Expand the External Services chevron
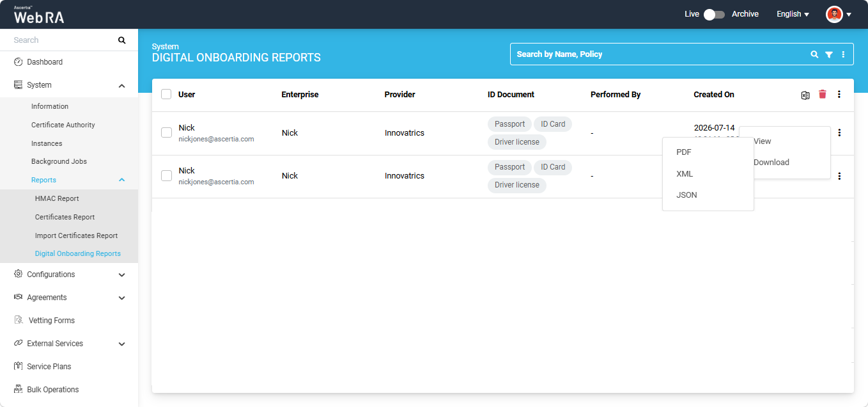 (x=122, y=344)
